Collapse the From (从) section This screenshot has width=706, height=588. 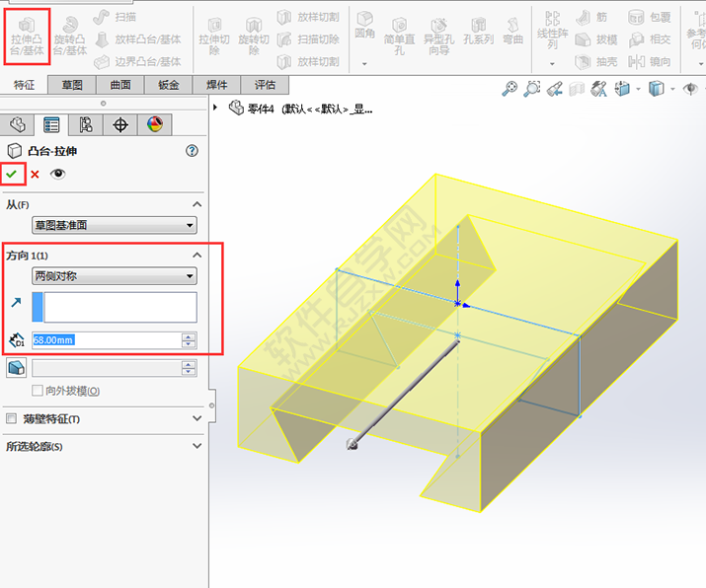click(x=196, y=204)
